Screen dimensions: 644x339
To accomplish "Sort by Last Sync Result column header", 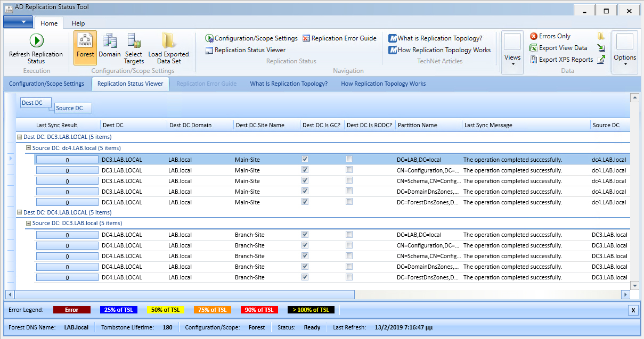I will click(x=57, y=125).
